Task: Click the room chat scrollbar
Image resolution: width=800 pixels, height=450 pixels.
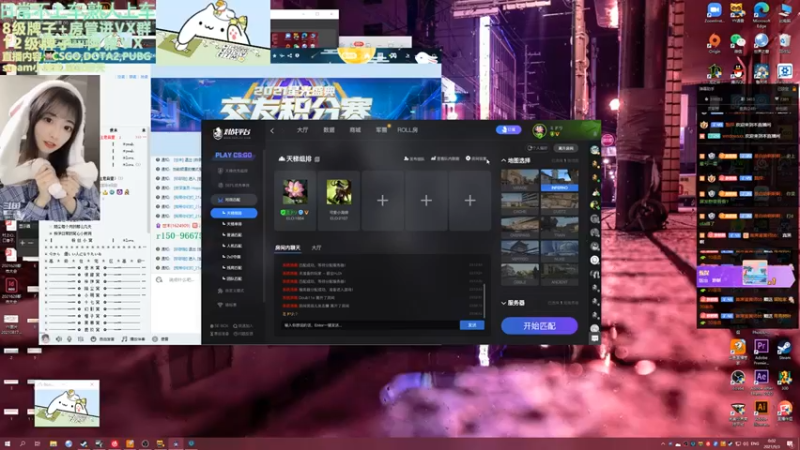Action: [x=484, y=301]
